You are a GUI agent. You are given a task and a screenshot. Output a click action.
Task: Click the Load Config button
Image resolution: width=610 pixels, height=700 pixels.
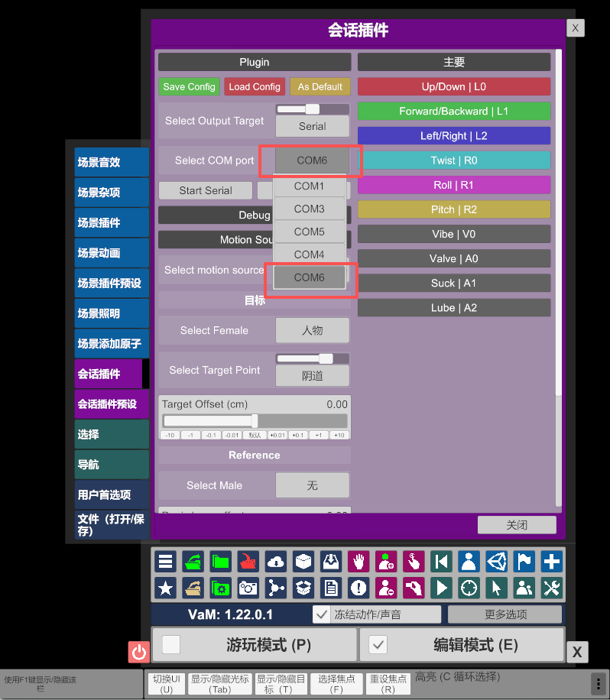(255, 86)
